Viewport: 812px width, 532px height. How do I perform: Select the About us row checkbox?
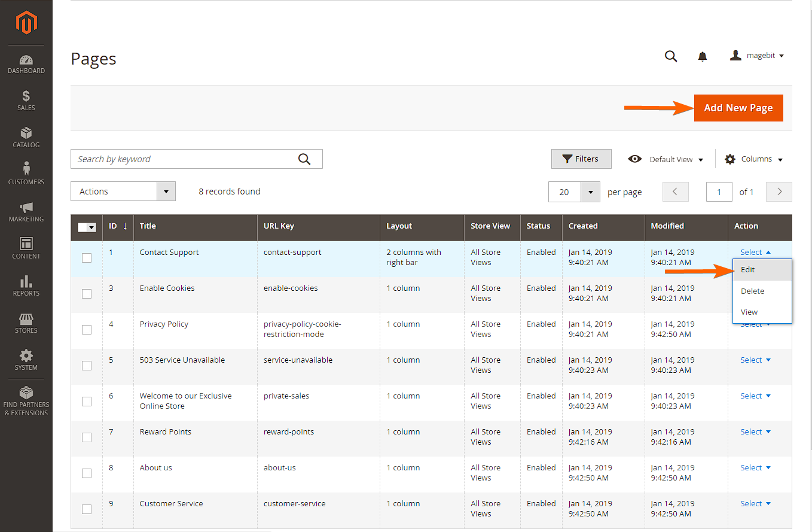pos(87,473)
